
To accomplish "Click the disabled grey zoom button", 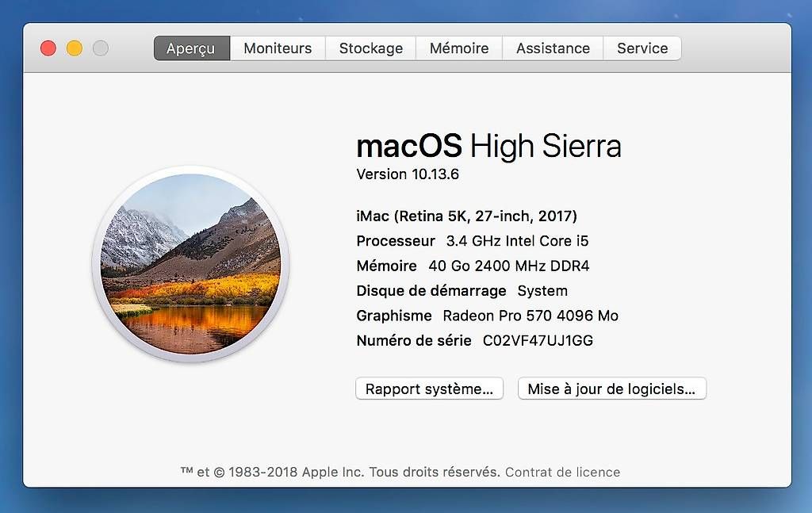I will click(101, 48).
